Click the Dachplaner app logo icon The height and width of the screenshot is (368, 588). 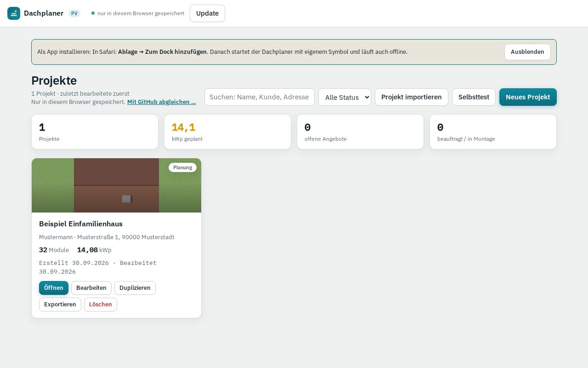(14, 13)
